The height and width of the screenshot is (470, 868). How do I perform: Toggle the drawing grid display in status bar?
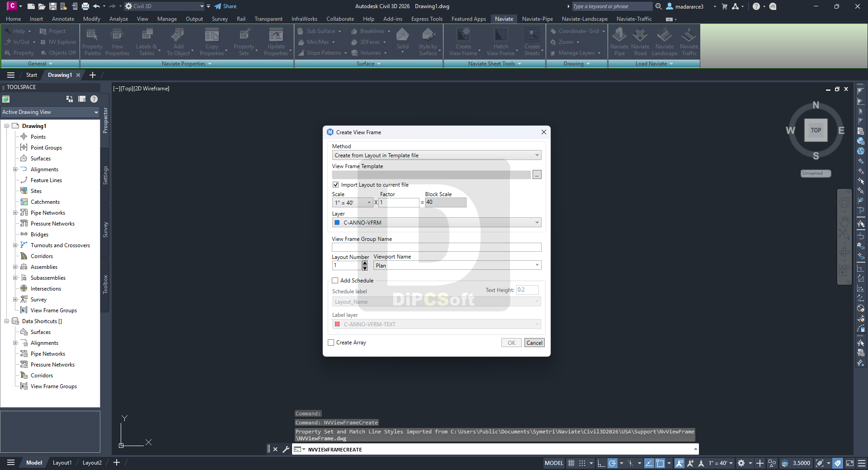pos(571,463)
